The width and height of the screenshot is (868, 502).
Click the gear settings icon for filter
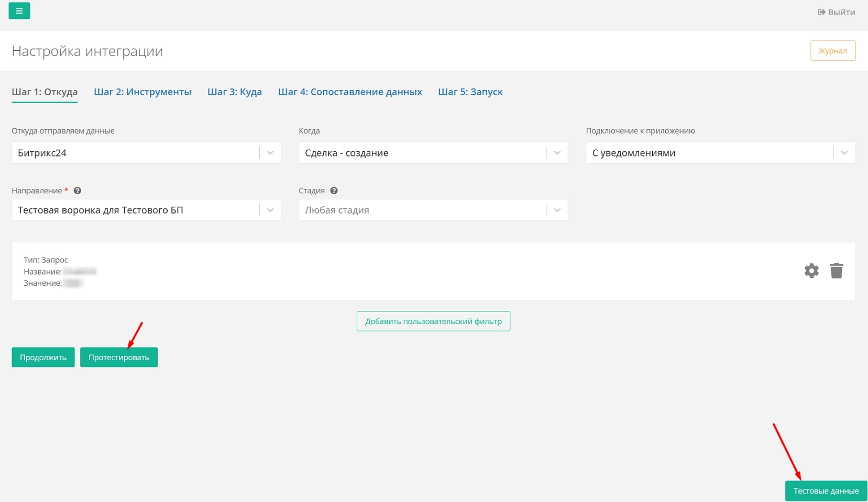click(811, 271)
